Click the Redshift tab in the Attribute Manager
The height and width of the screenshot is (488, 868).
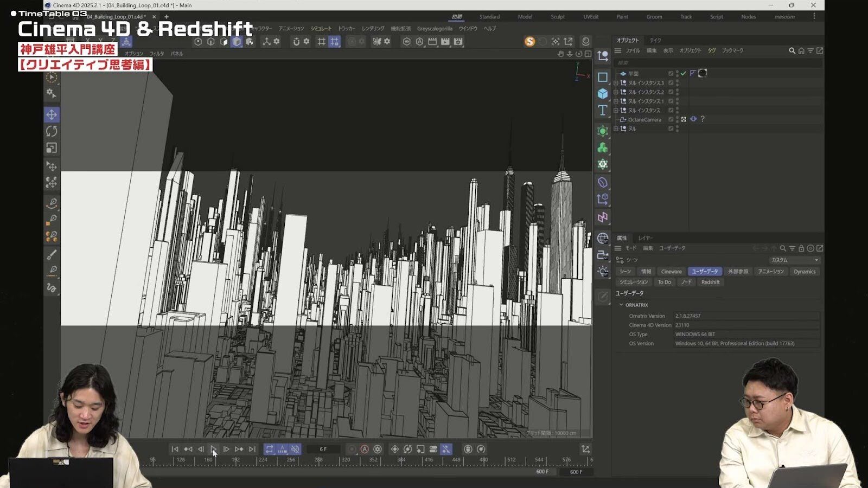(x=711, y=282)
